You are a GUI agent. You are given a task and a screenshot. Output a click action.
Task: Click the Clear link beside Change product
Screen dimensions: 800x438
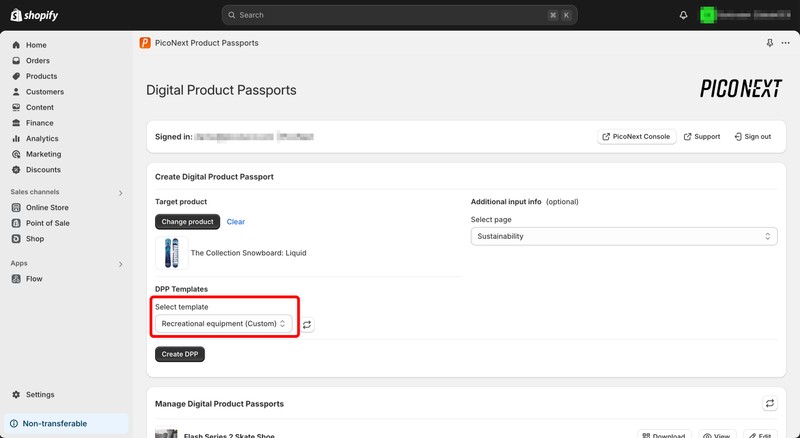pos(235,221)
